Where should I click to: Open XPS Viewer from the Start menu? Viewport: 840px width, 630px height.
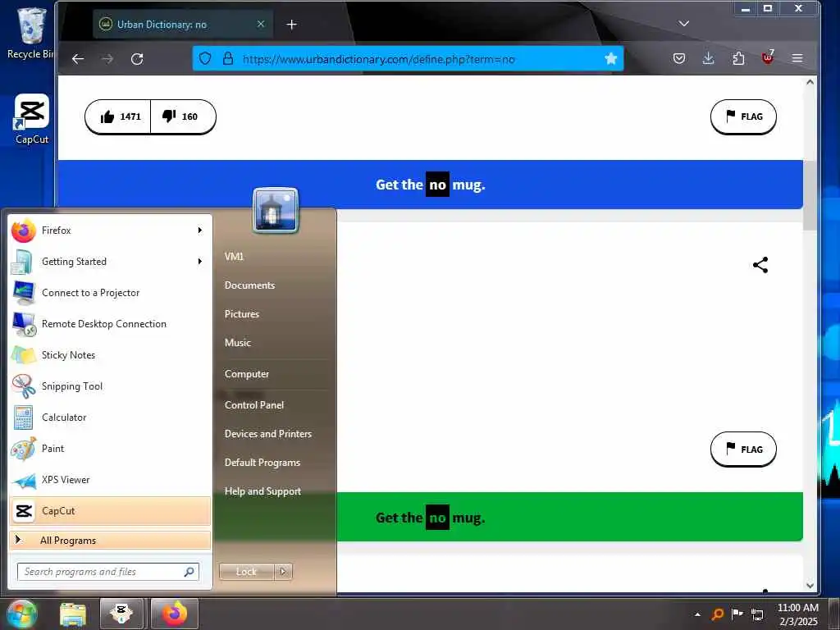pos(111,479)
